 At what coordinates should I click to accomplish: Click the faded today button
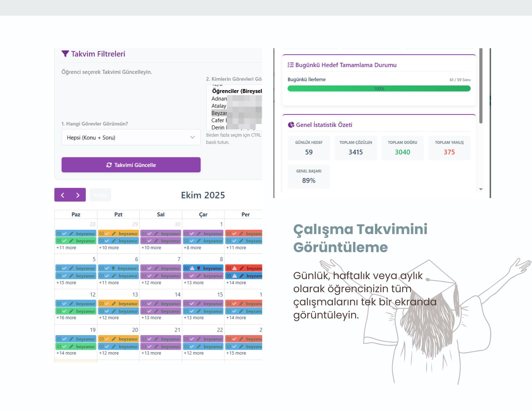pyautogui.click(x=100, y=195)
